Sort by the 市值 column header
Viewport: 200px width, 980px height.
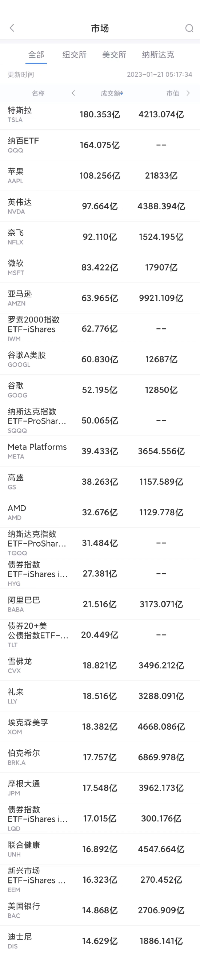[x=173, y=93]
